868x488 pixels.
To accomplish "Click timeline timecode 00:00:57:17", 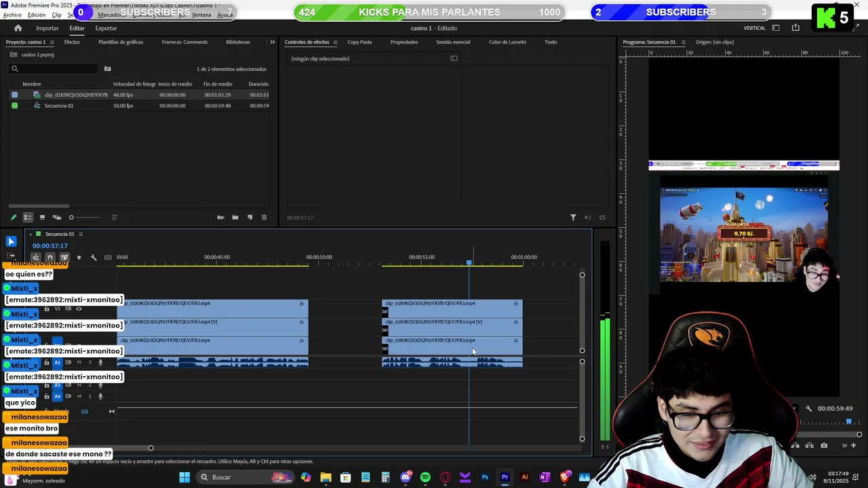I will (50, 246).
